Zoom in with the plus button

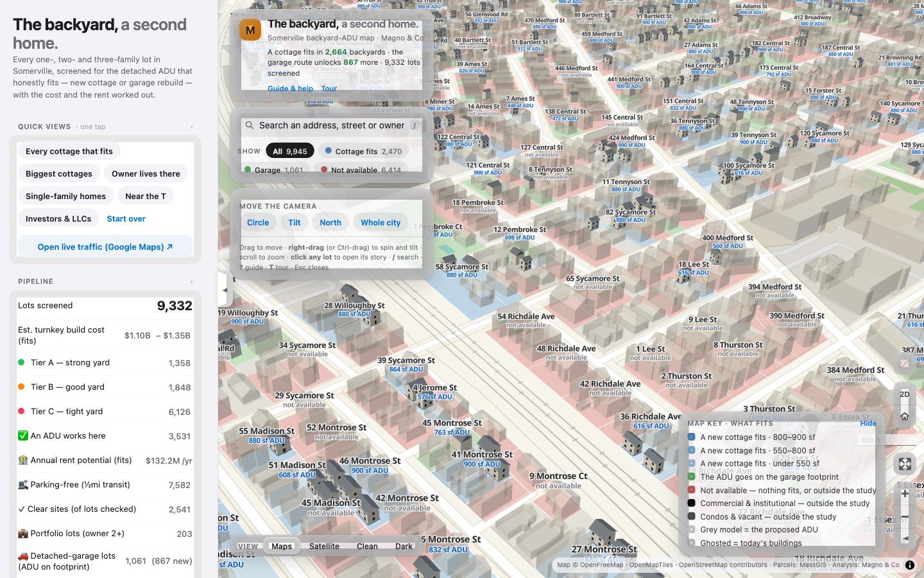905,494
